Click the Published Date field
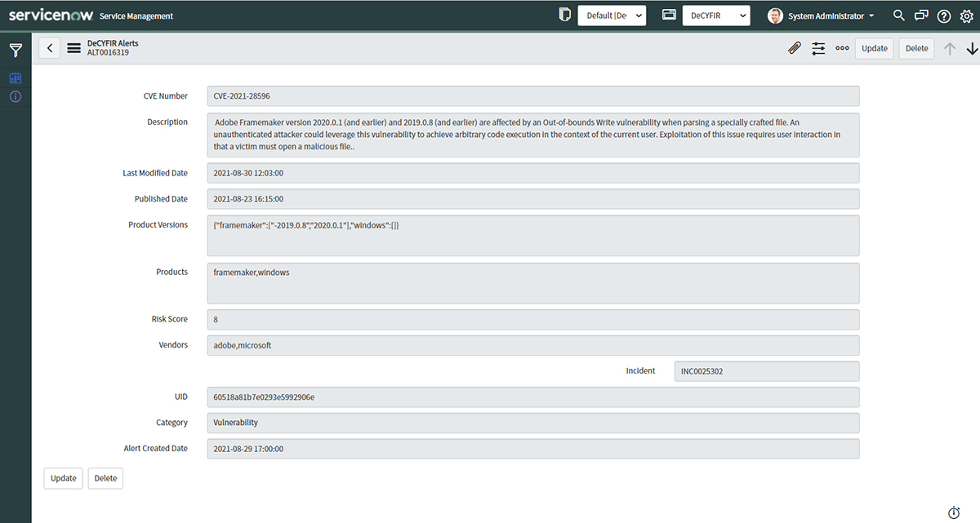The image size is (980, 523). pyautogui.click(x=533, y=199)
